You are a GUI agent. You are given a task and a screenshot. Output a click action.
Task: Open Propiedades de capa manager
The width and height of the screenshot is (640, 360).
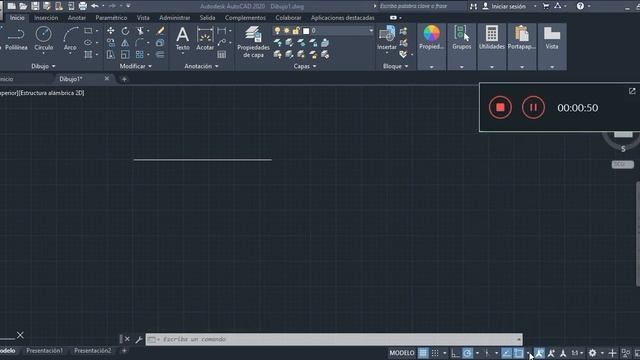click(253, 42)
